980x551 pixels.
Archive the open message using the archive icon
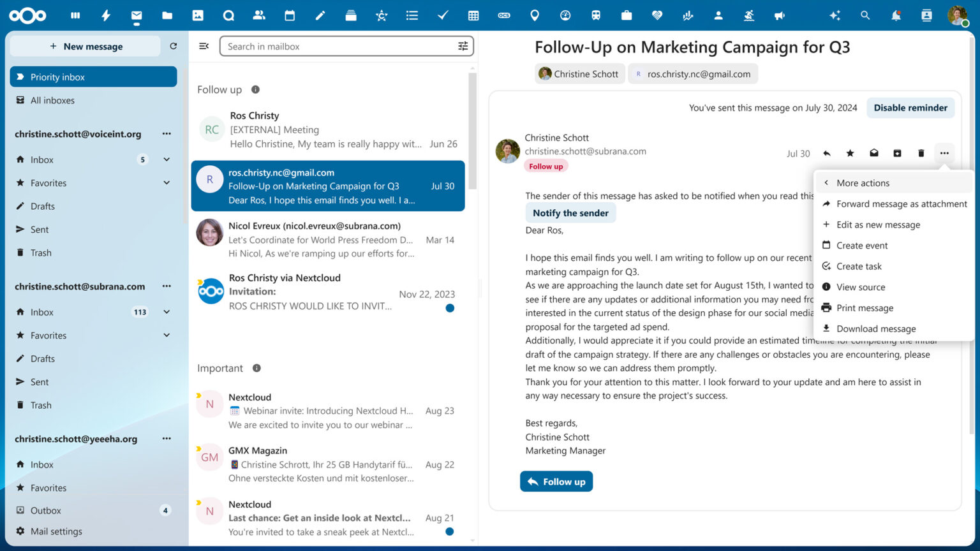point(897,153)
